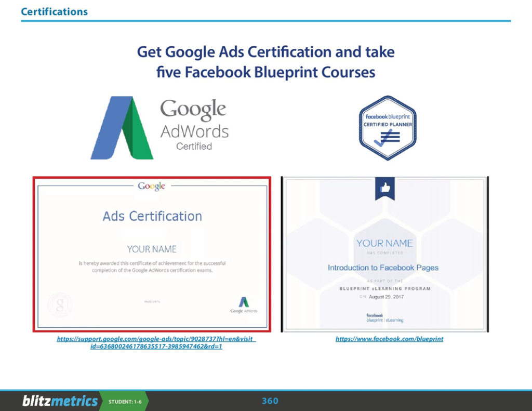Screen dimensions: 532x411
Task: Select 'YOUR NAME' on the Google certificate
Action: (152, 249)
